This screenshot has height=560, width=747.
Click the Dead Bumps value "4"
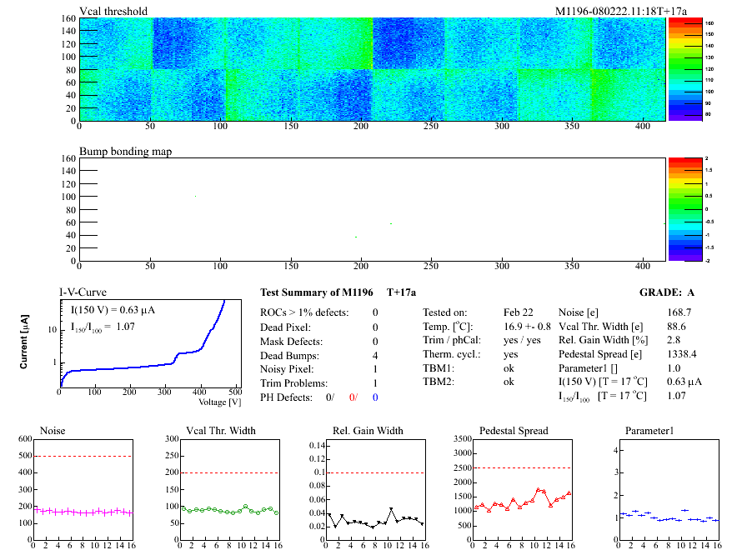[375, 356]
